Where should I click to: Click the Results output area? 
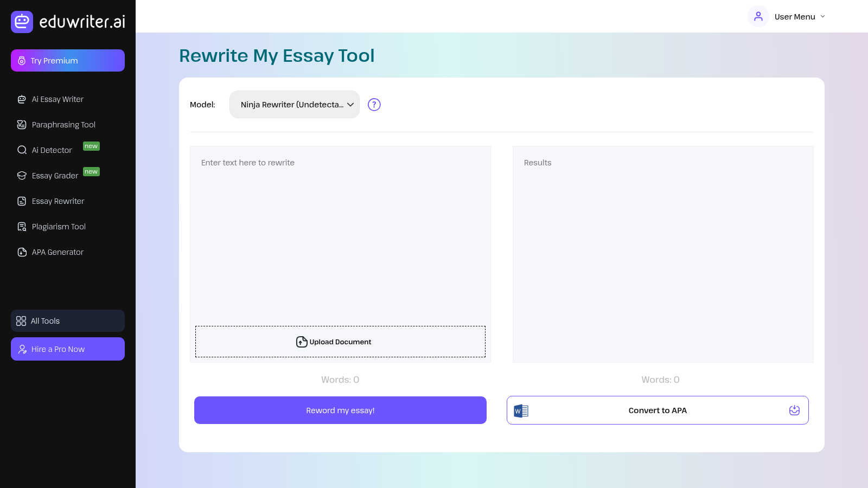pos(663,254)
